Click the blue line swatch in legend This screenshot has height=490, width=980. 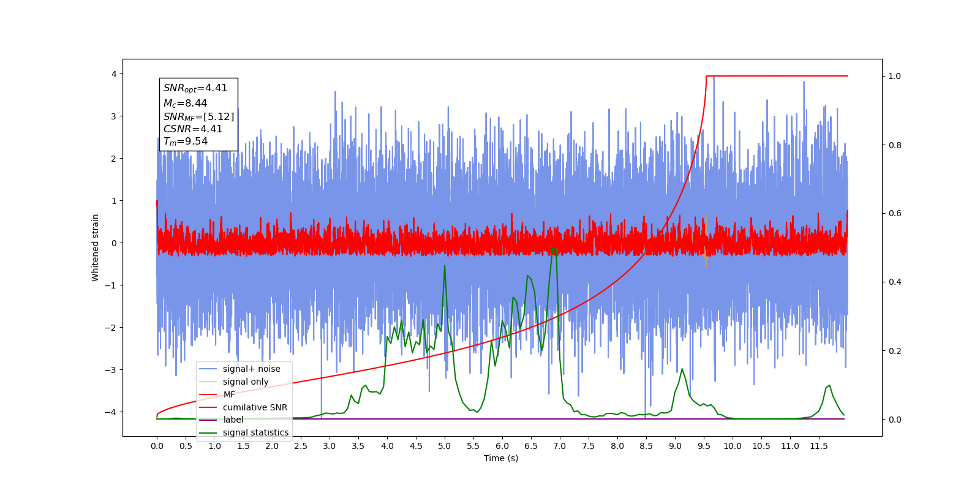point(209,369)
